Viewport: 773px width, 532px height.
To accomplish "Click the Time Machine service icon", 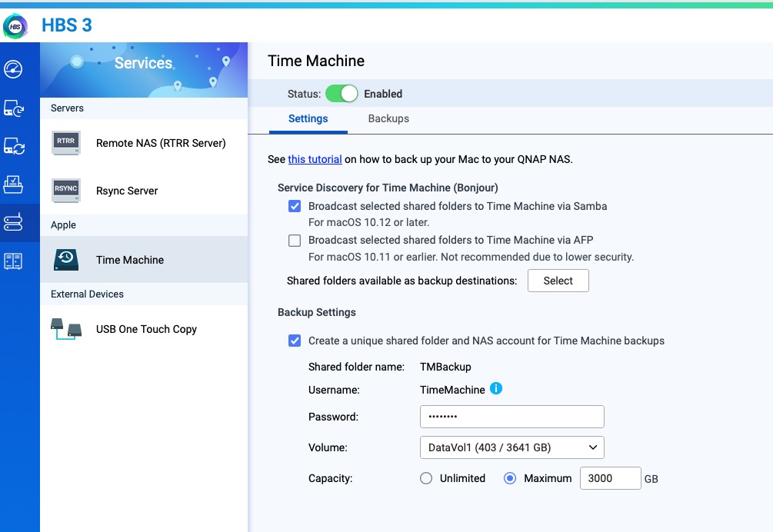I will (x=66, y=260).
